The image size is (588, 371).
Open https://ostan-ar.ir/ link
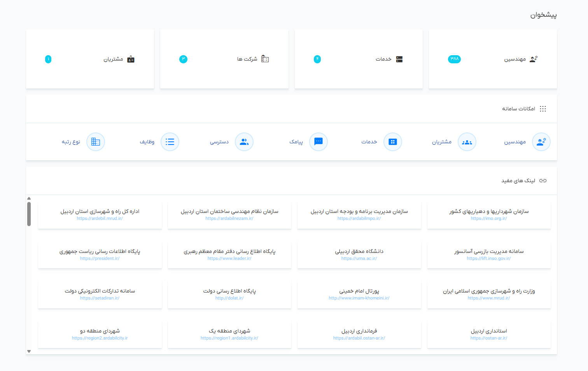(x=489, y=338)
